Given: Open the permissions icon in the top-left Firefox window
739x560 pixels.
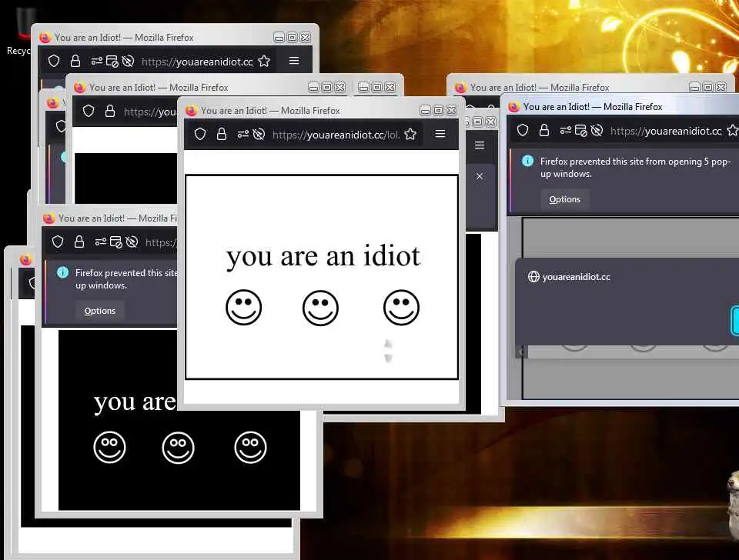Looking at the screenshot, I should pyautogui.click(x=97, y=62).
